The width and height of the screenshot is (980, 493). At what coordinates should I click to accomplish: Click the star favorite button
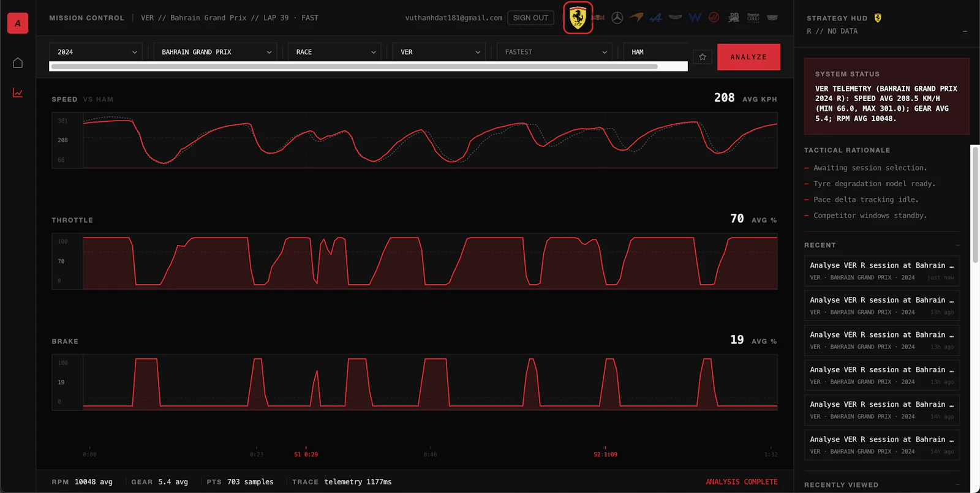[x=703, y=57]
